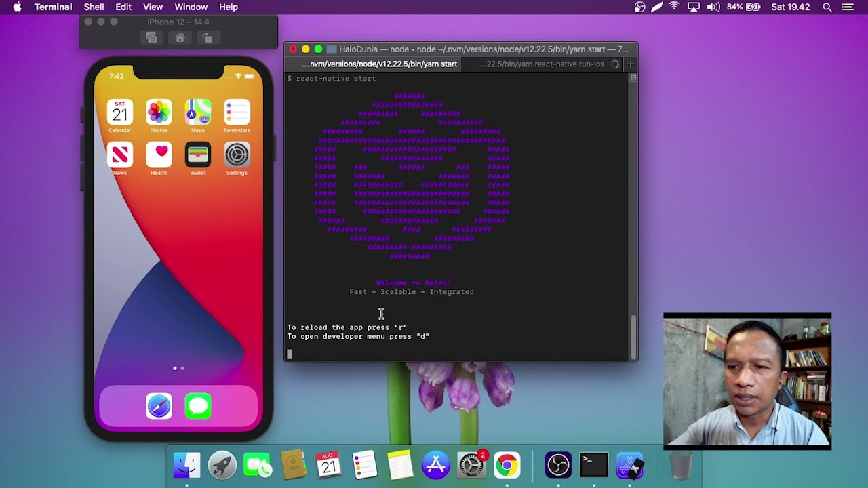868x488 pixels.
Task: Click the feather icon in the menu bar
Action: [656, 7]
